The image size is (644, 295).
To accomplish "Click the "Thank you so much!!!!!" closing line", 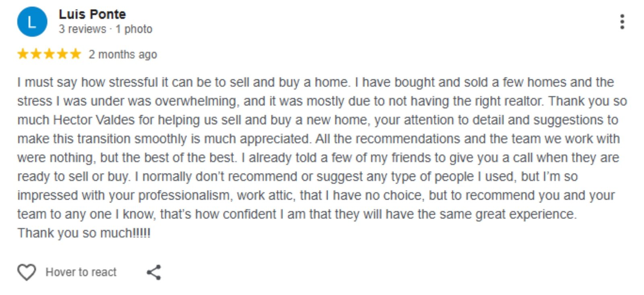I will point(84,233).
